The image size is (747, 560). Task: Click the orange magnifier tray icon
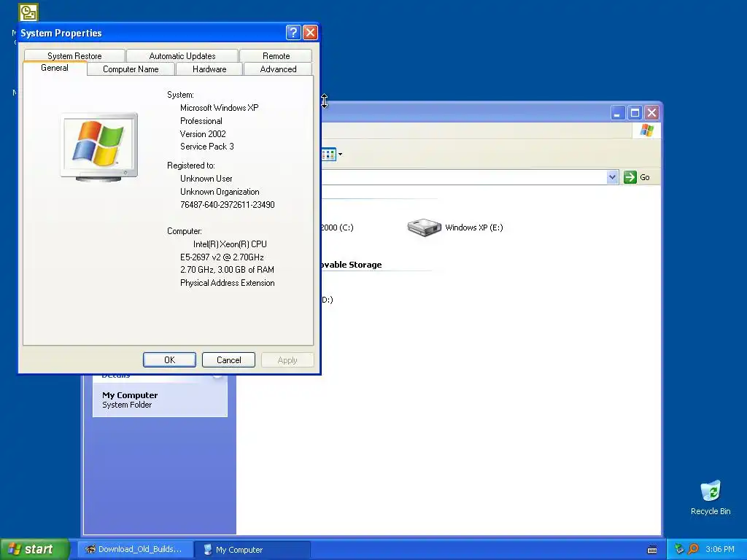(693, 549)
